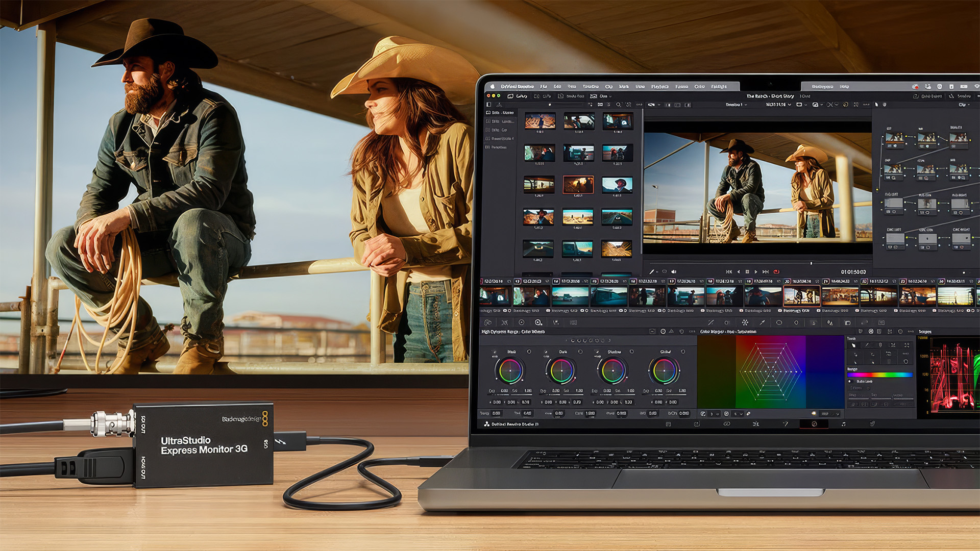
Task: Switch to the Media page icon
Action: (668, 424)
